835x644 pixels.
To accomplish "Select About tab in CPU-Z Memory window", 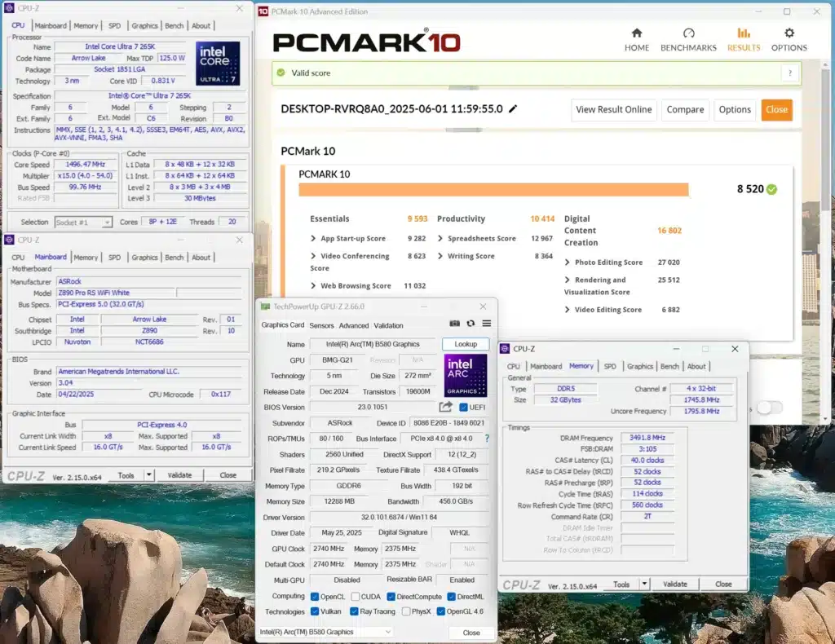I will [696, 367].
